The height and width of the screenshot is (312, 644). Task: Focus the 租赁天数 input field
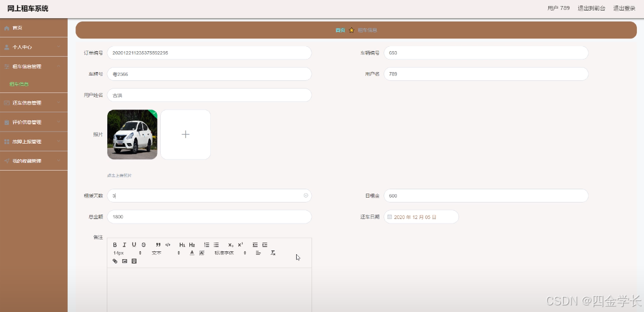pyautogui.click(x=210, y=195)
